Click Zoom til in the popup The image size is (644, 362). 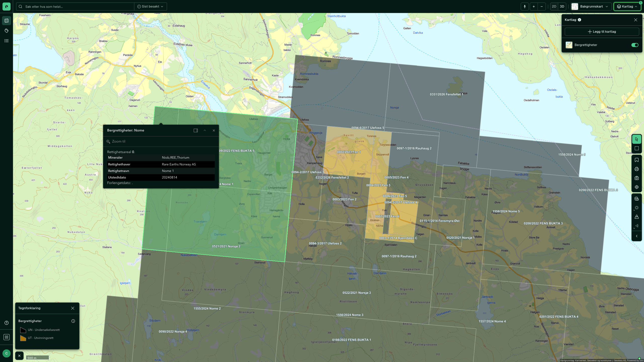(x=116, y=142)
